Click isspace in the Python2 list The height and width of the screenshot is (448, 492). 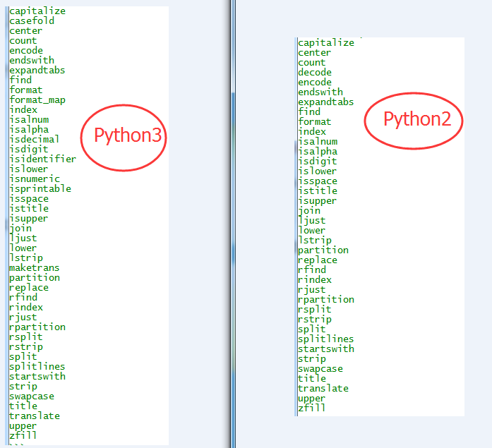pyautogui.click(x=318, y=181)
